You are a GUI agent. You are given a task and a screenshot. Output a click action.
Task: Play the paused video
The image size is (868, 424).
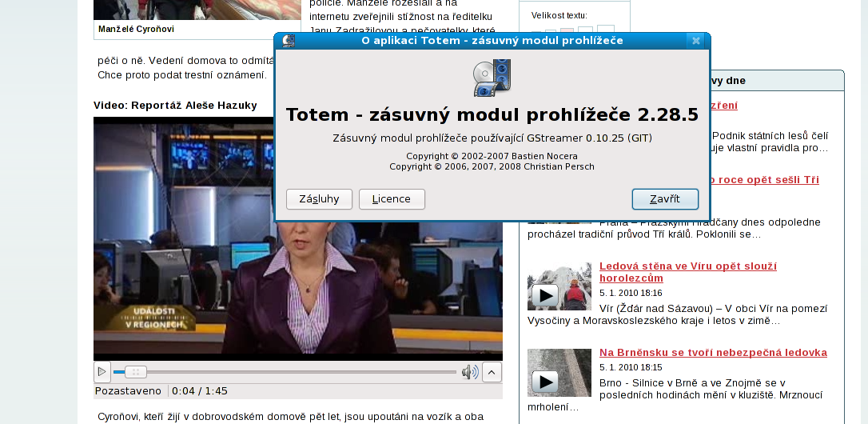click(x=102, y=372)
